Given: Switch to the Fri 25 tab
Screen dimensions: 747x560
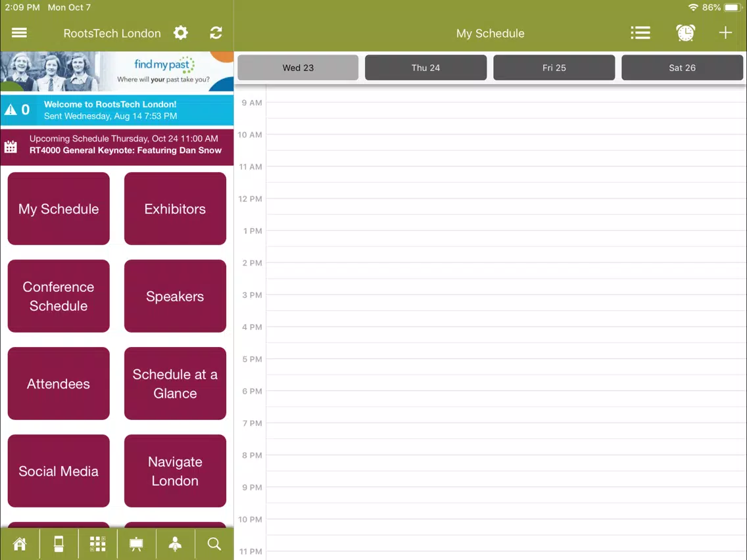Looking at the screenshot, I should [x=554, y=68].
